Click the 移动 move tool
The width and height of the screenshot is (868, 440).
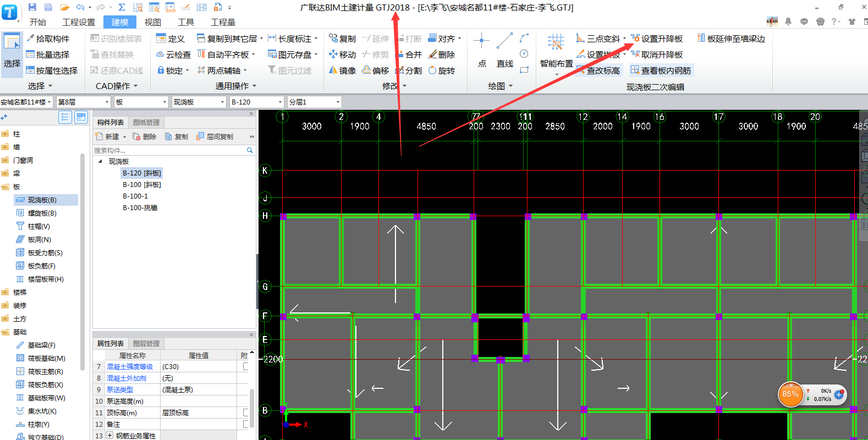point(343,54)
